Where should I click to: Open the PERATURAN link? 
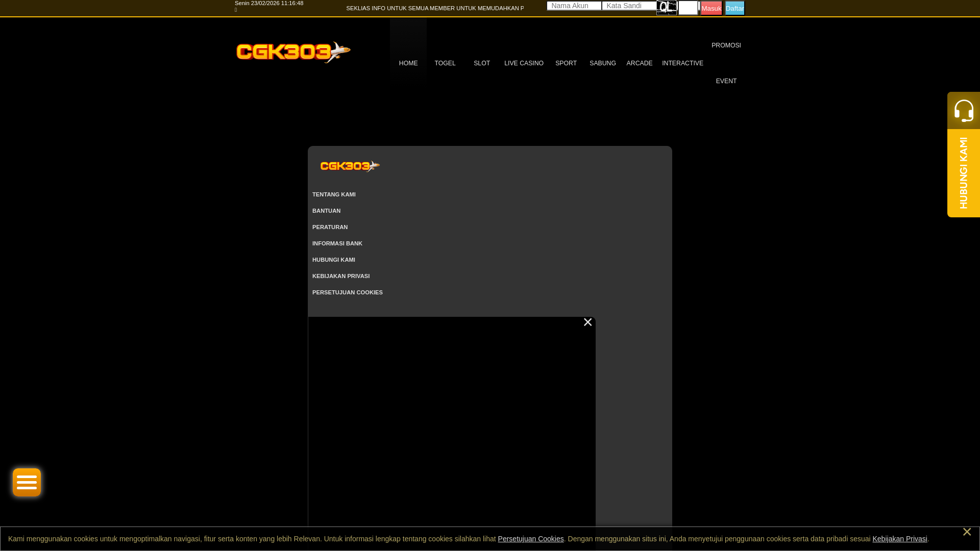point(330,227)
